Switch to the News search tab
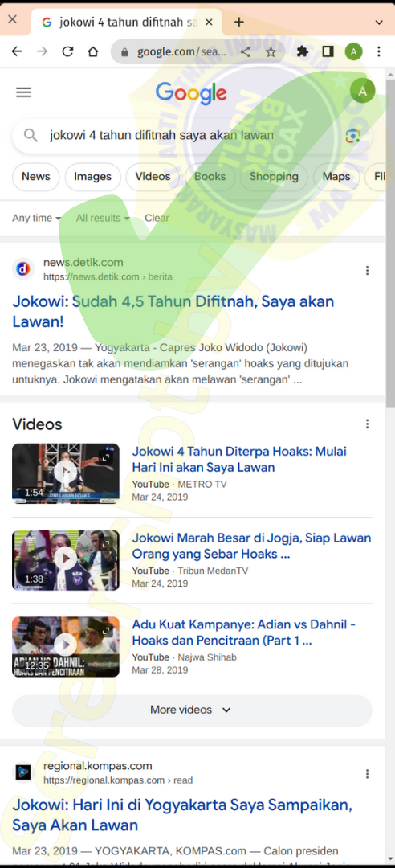This screenshot has width=395, height=868. (36, 177)
